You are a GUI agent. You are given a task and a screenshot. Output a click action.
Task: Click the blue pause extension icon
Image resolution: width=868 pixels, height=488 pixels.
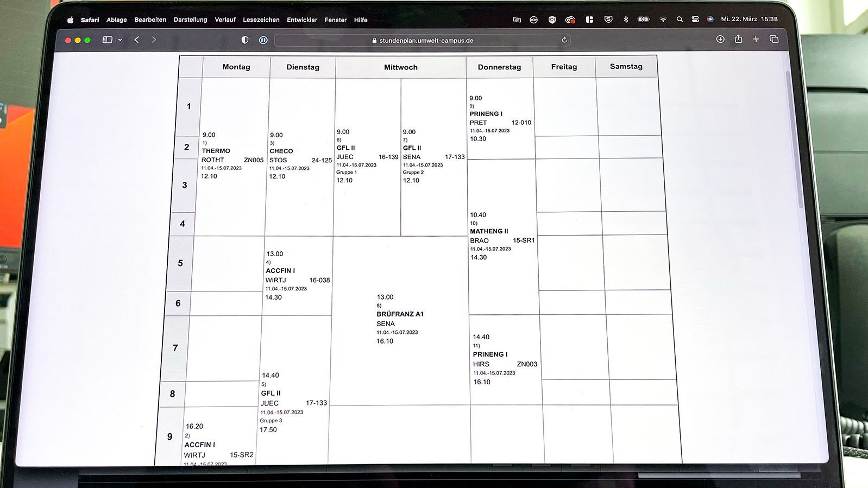pyautogui.click(x=263, y=40)
